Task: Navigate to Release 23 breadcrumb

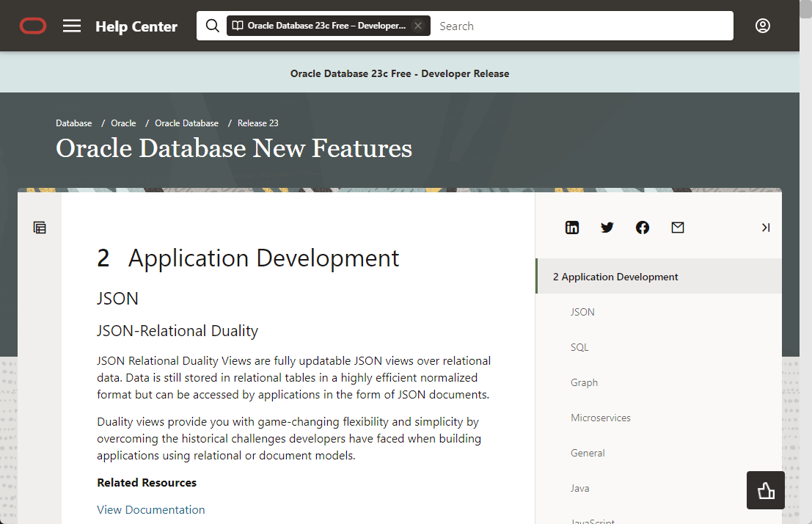Action: pyautogui.click(x=257, y=123)
